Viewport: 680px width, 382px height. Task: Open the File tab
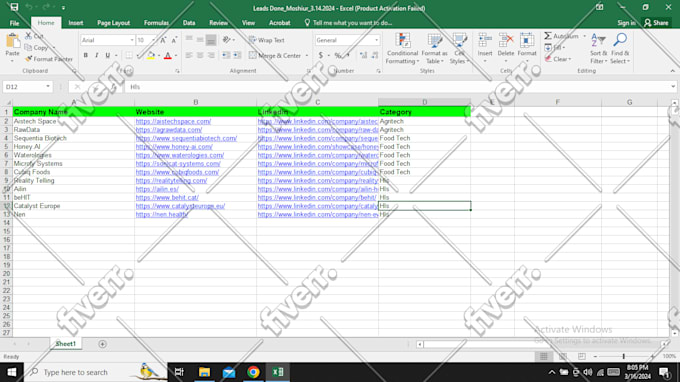pyautogui.click(x=14, y=23)
